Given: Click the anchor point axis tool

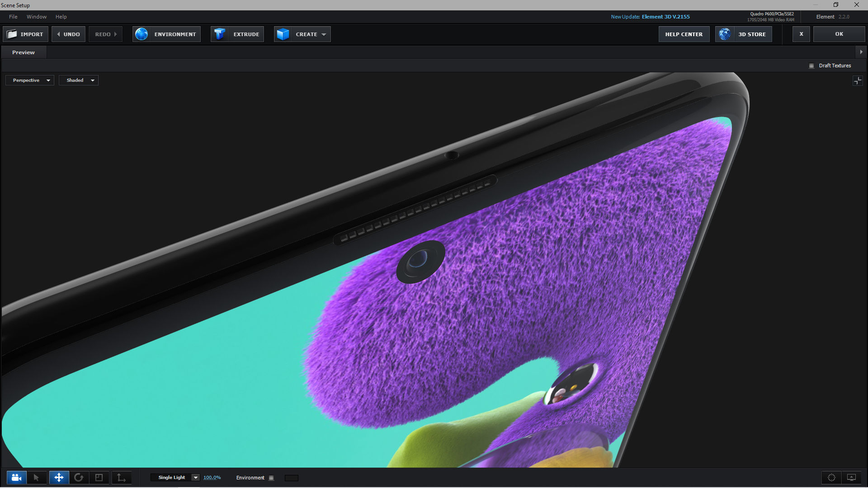Looking at the screenshot, I should tap(121, 478).
